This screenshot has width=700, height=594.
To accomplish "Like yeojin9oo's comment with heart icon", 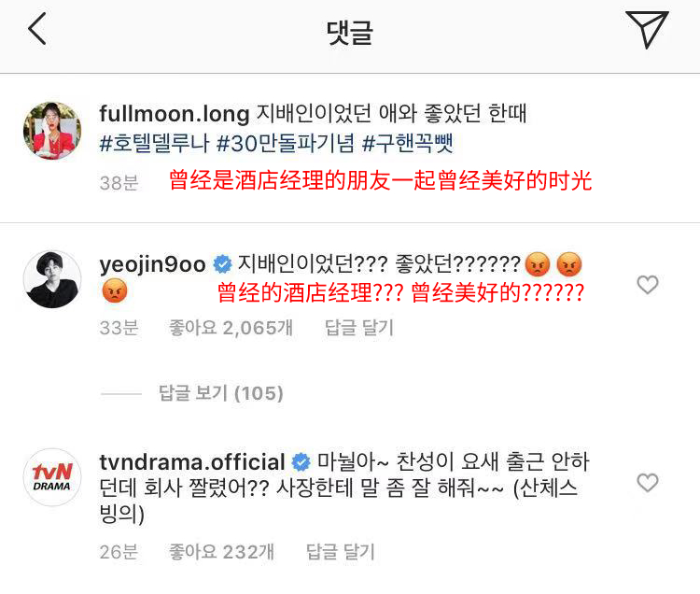I will coord(648,285).
